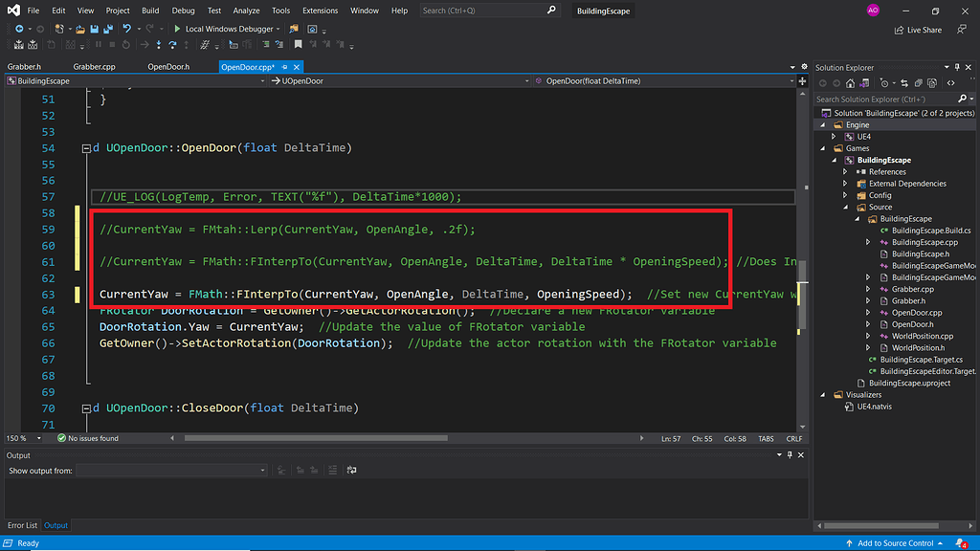
Task: Click the Undo arrow icon
Action: click(125, 29)
